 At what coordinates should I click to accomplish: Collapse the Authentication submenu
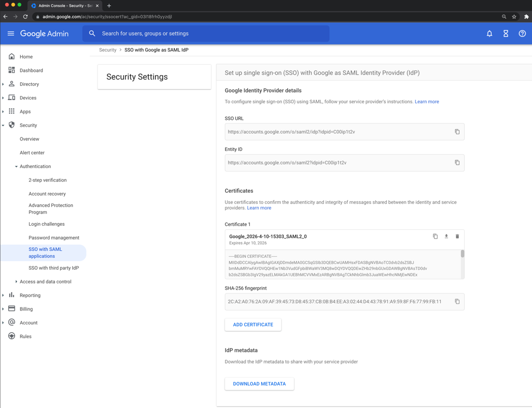[16, 167]
